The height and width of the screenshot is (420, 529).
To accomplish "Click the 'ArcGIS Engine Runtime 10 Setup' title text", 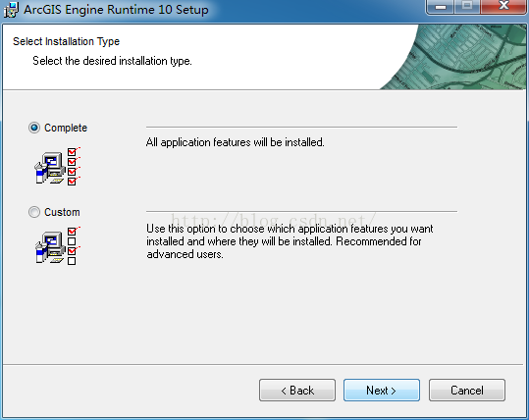I will (x=116, y=10).
